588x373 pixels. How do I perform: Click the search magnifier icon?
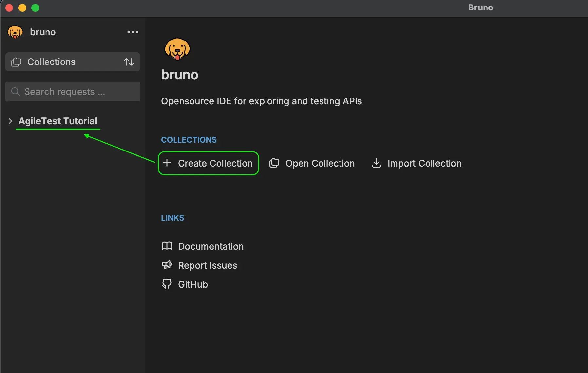(15, 92)
